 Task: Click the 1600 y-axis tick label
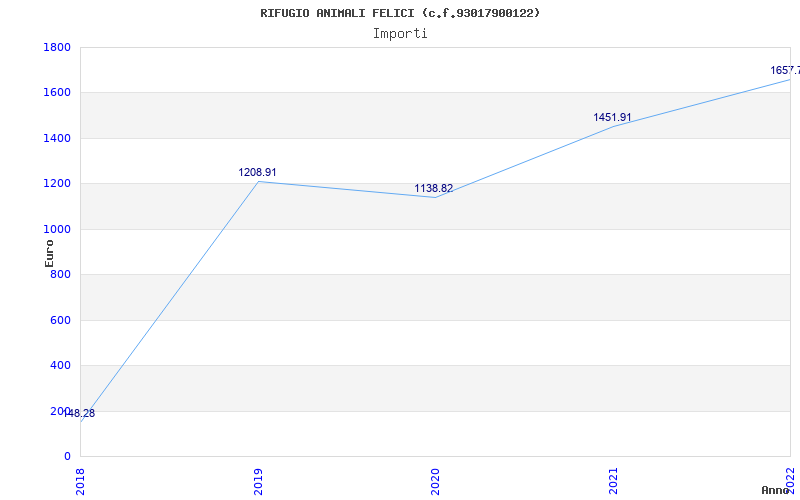[57, 93]
